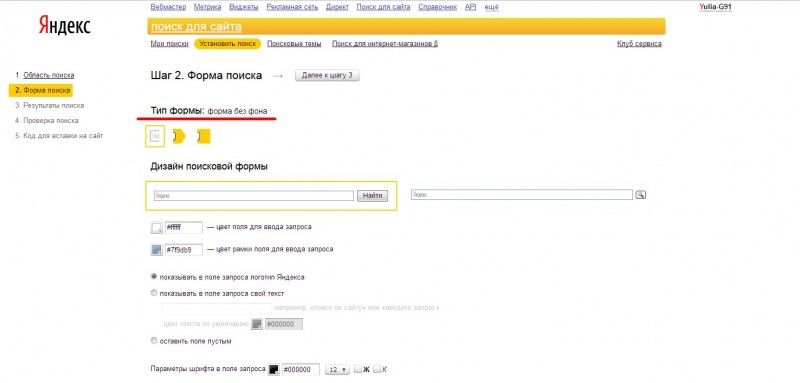This screenshot has height=383, width=800.
Task: Click the font color #000000 field
Action: click(x=301, y=370)
